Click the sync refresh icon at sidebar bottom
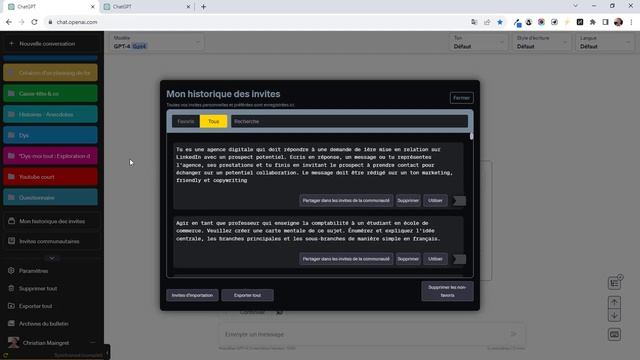 click(x=5, y=355)
